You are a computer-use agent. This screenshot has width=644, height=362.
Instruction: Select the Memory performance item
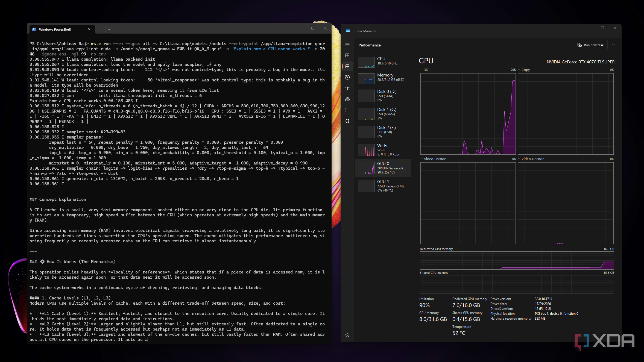pos(383,78)
